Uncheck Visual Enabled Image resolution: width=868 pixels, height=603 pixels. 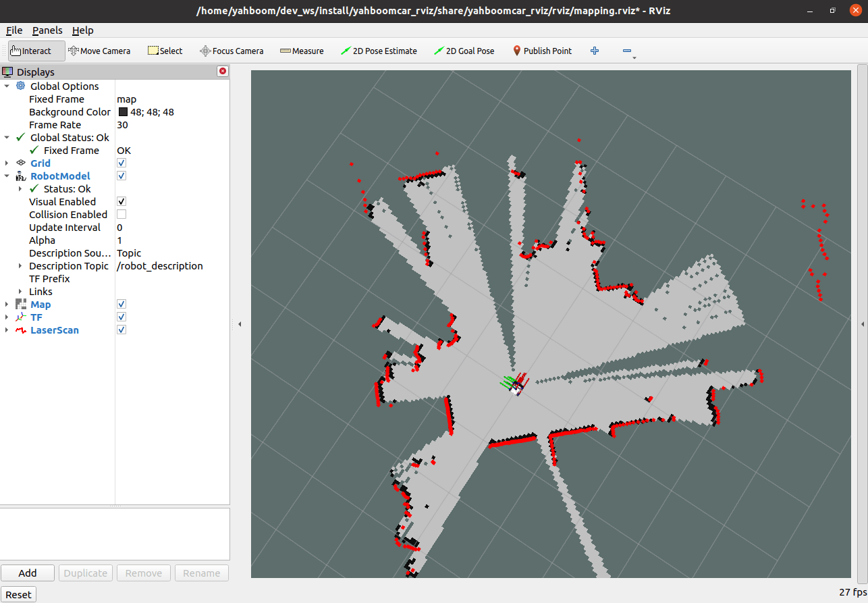pos(121,201)
